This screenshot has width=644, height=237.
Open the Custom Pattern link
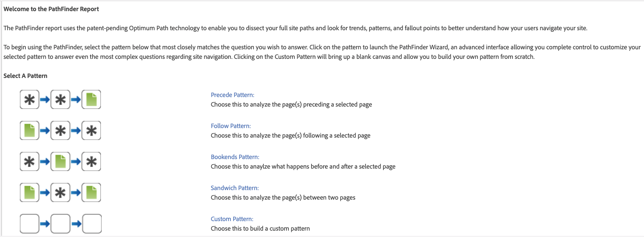tap(232, 219)
